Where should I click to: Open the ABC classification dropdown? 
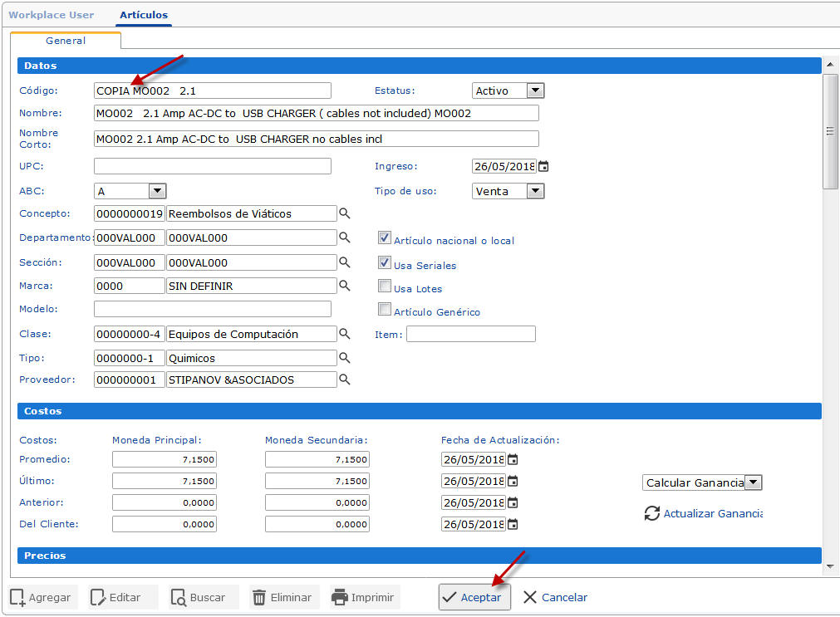pyautogui.click(x=157, y=191)
